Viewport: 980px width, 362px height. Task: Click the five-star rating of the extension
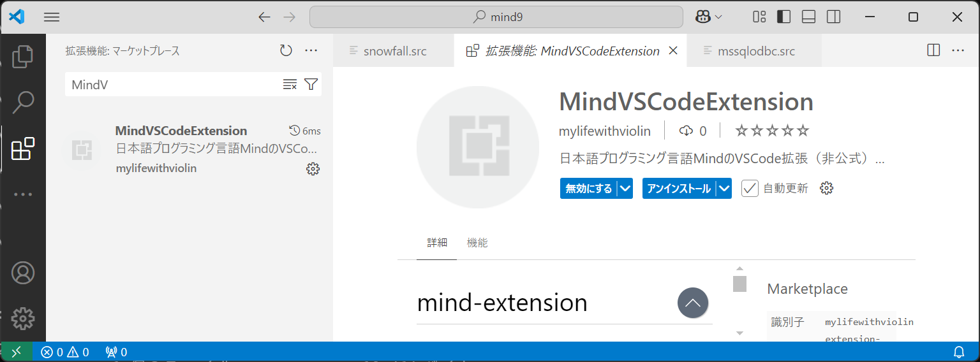click(x=772, y=131)
